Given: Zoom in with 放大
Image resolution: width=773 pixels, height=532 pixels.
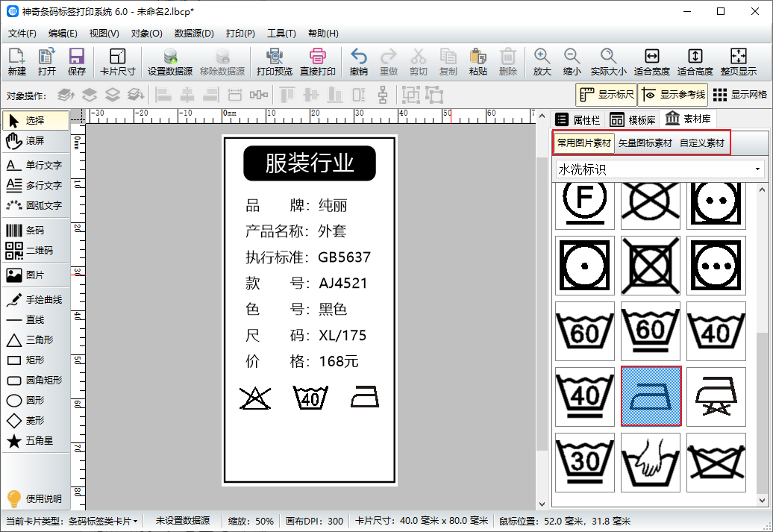Looking at the screenshot, I should [542, 62].
